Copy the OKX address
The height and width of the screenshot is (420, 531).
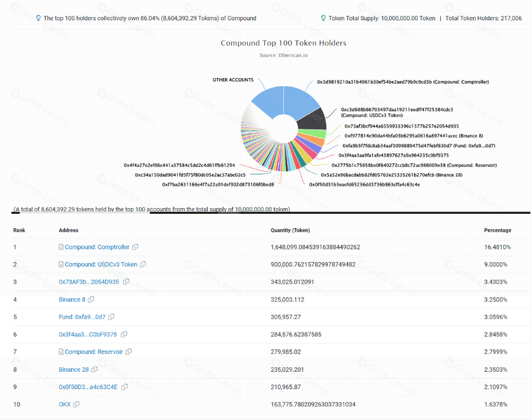76,404
